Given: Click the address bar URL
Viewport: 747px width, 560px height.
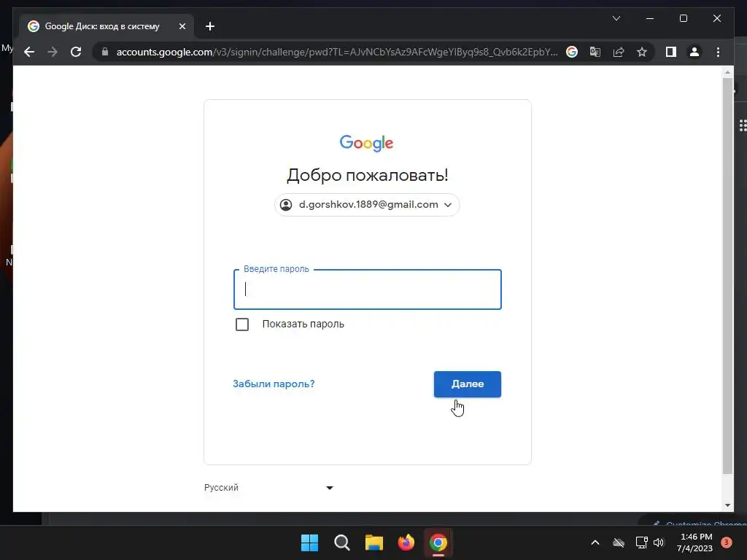Looking at the screenshot, I should 336,52.
